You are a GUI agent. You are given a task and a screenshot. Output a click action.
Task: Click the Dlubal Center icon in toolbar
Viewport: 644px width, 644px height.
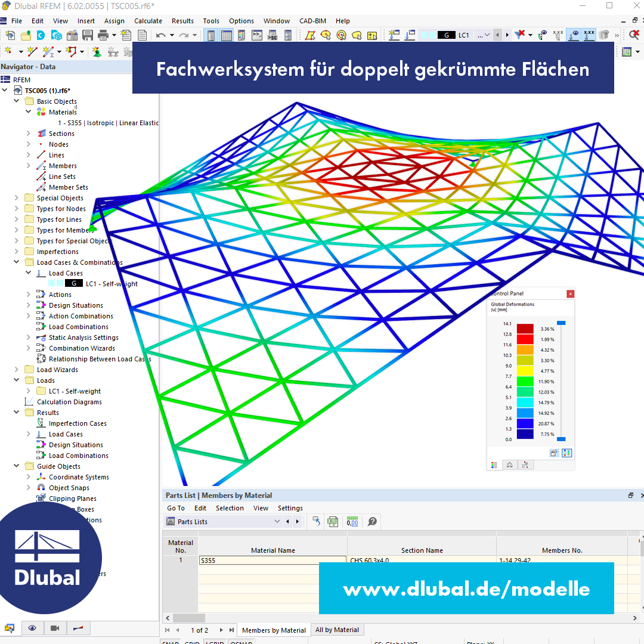tap(41, 35)
